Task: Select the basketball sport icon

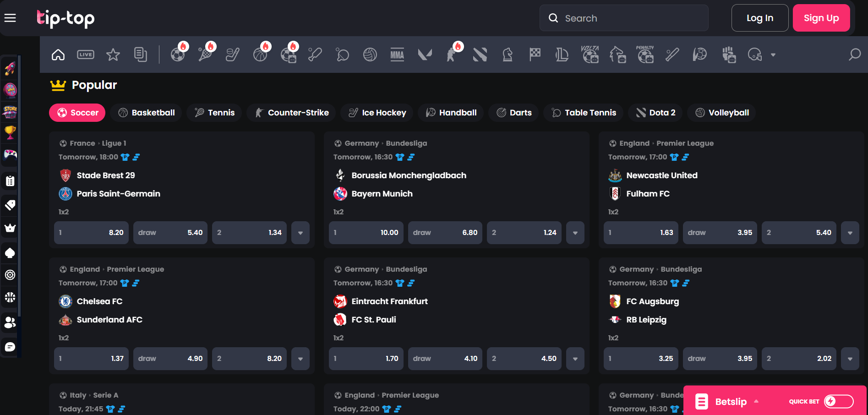Action: point(260,55)
